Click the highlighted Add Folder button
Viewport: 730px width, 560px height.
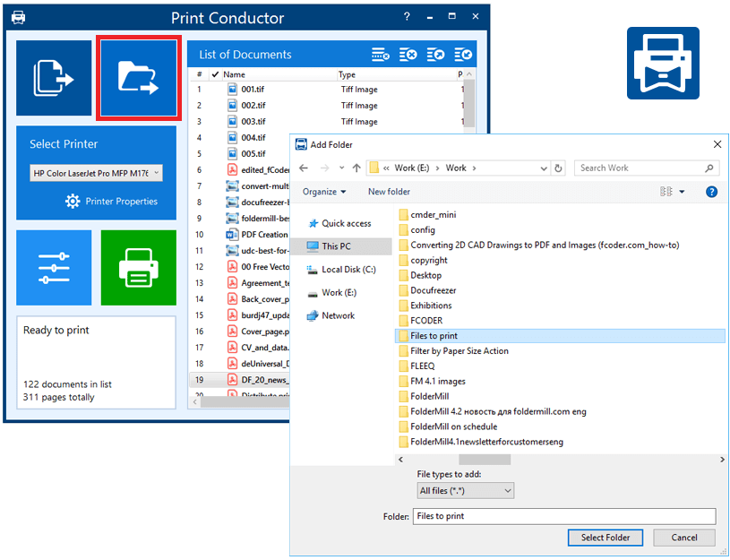click(x=139, y=78)
